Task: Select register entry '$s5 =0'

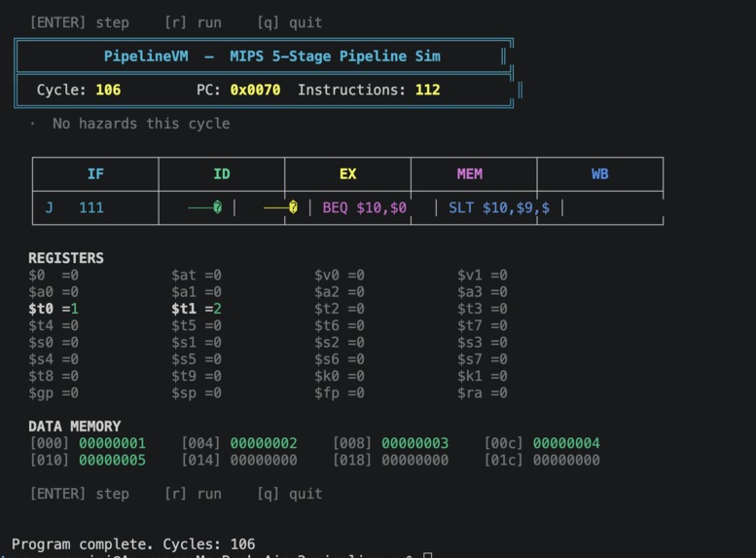Action: 197,359
